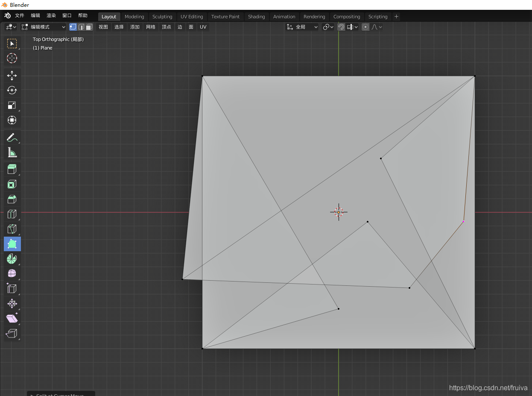Image resolution: width=532 pixels, height=396 pixels.
Task: Switch to the Rendering workspace tab
Action: tap(314, 17)
